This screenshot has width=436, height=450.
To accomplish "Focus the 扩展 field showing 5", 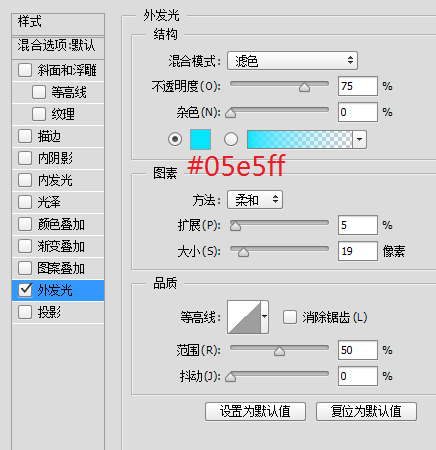I will (x=358, y=225).
